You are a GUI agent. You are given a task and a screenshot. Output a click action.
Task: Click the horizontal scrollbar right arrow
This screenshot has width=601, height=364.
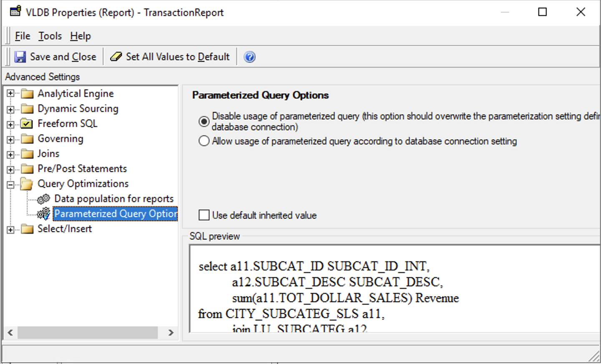click(171, 333)
